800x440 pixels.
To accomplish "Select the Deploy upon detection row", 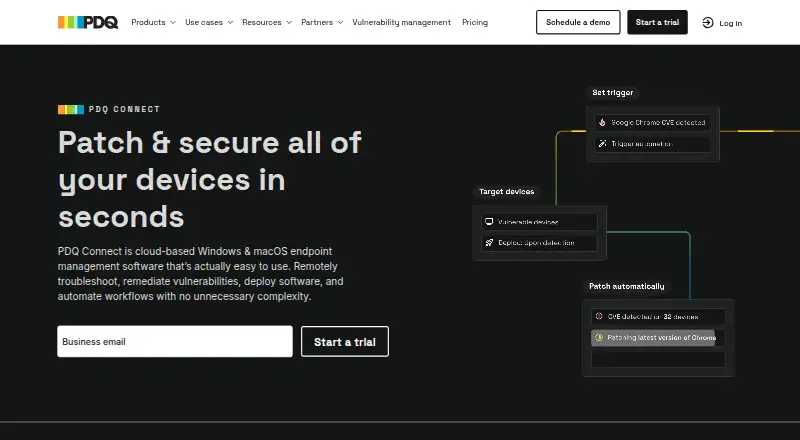I will [x=539, y=243].
